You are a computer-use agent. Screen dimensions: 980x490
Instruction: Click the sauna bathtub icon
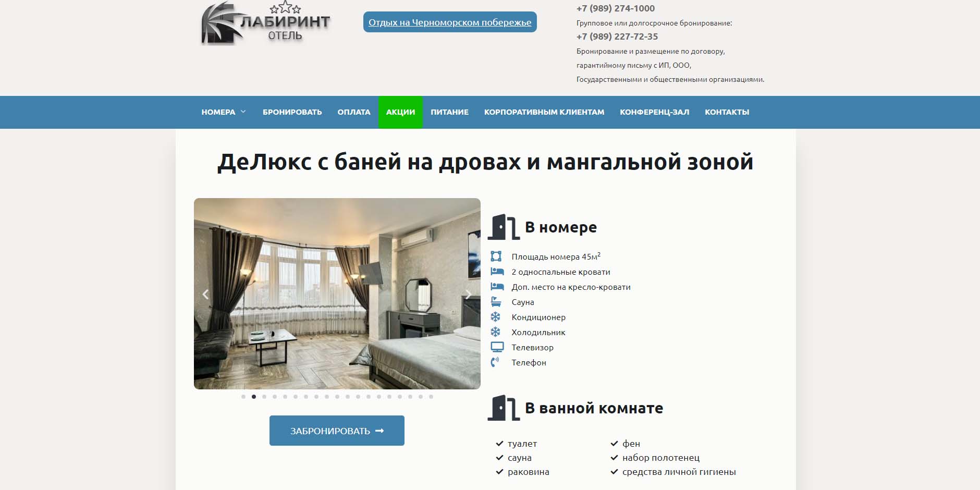pyautogui.click(x=496, y=302)
